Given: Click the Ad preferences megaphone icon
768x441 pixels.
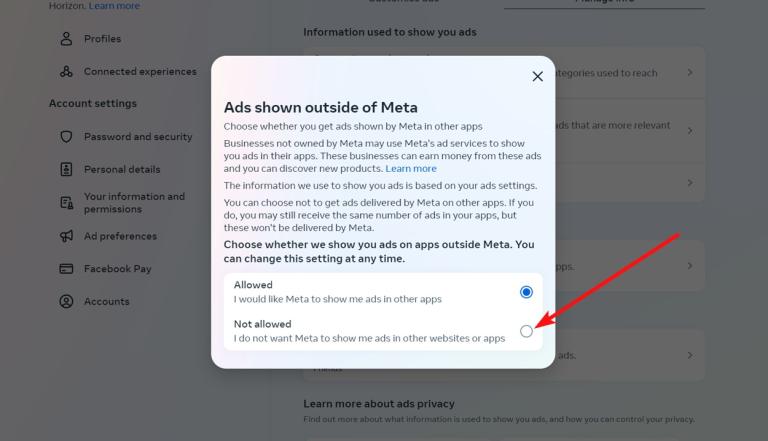Looking at the screenshot, I should 66,236.
